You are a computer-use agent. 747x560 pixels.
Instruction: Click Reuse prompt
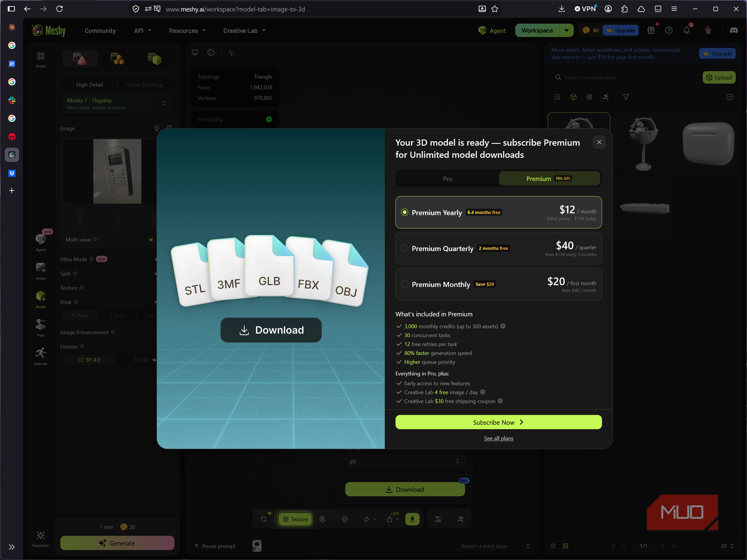pyautogui.click(x=215, y=546)
